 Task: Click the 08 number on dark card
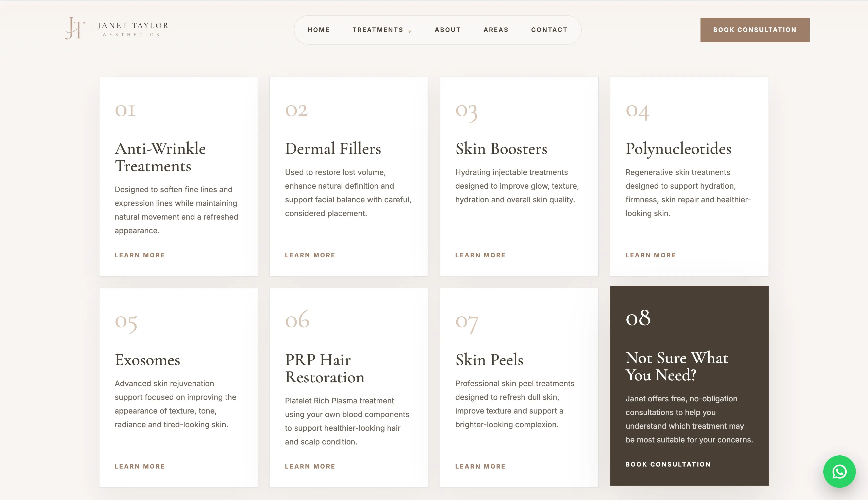(638, 318)
